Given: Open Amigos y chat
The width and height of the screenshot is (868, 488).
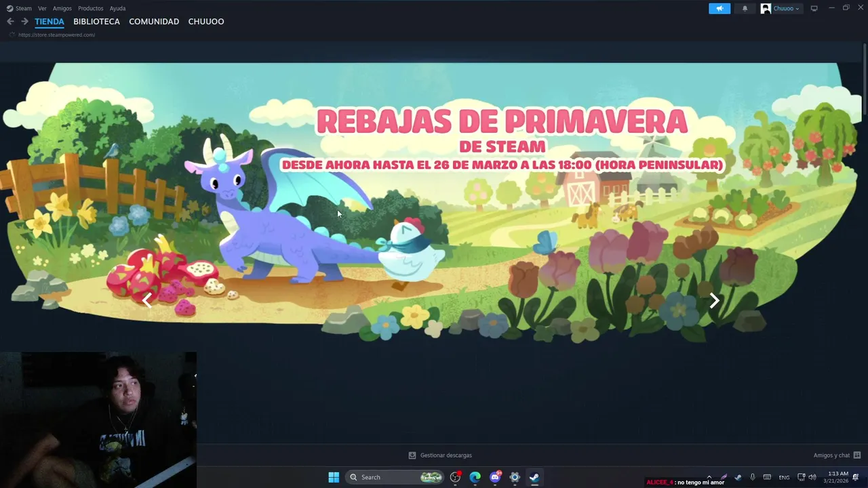Looking at the screenshot, I should pos(831,455).
